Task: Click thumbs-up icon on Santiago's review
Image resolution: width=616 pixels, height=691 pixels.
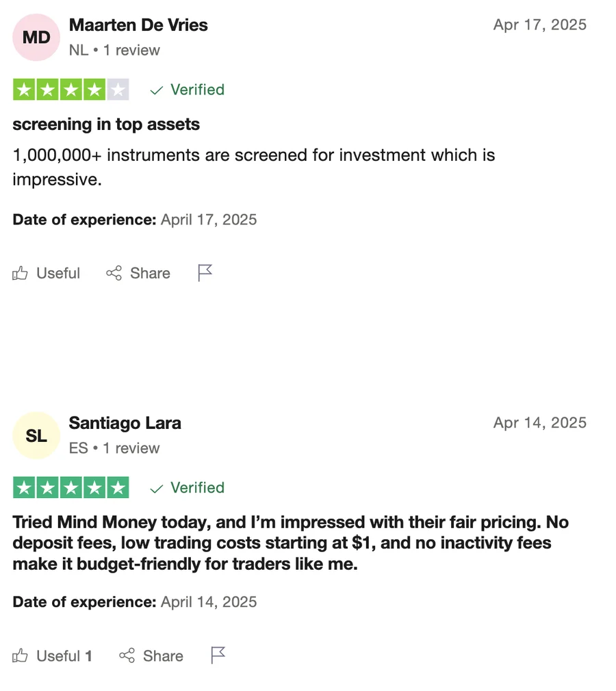Action: click(21, 656)
